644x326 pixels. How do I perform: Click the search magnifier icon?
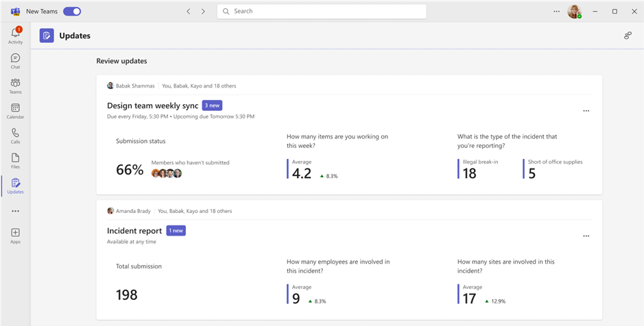pyautogui.click(x=226, y=12)
